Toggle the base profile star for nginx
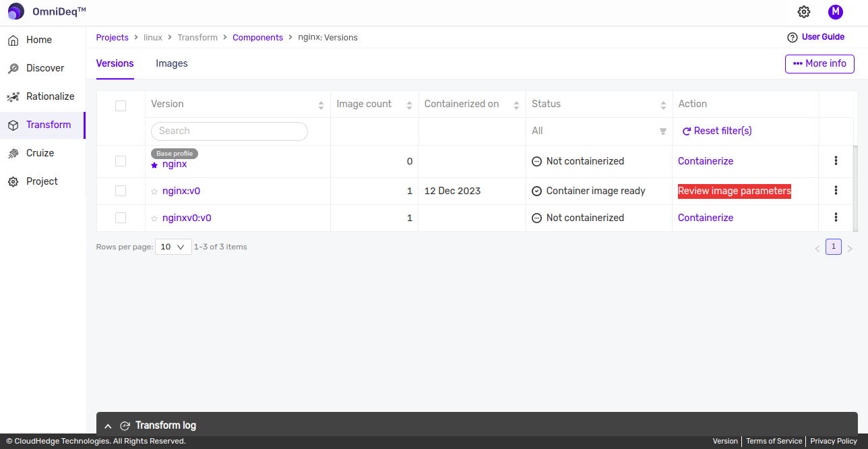 tap(154, 164)
